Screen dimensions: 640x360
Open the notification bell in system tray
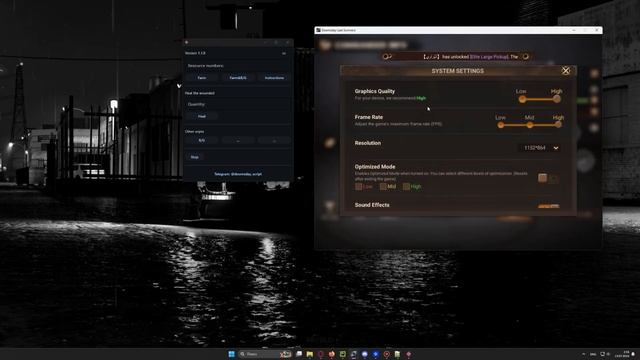click(x=633, y=354)
